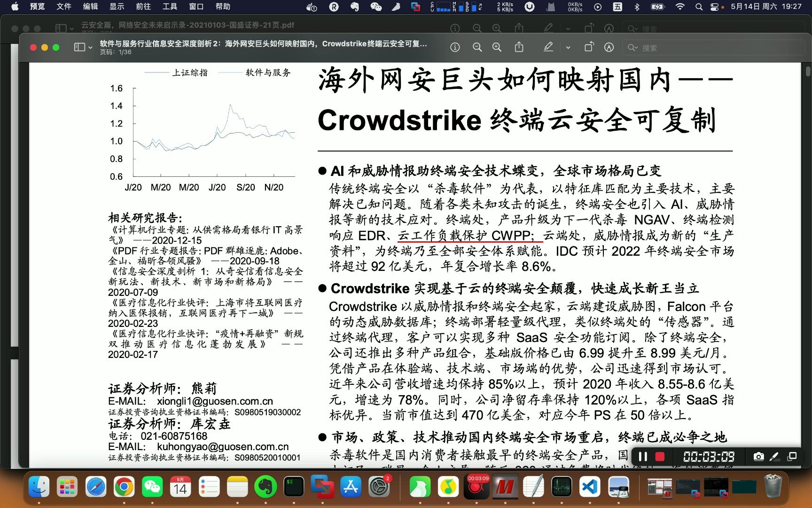Click the recorder window resize icon
This screenshot has height=508, width=812.
pyautogui.click(x=792, y=456)
